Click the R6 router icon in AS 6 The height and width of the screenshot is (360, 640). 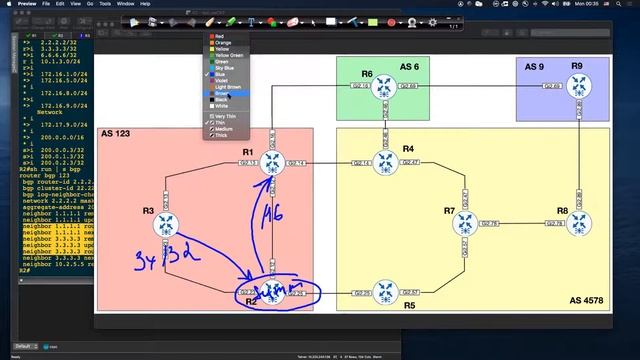(384, 86)
